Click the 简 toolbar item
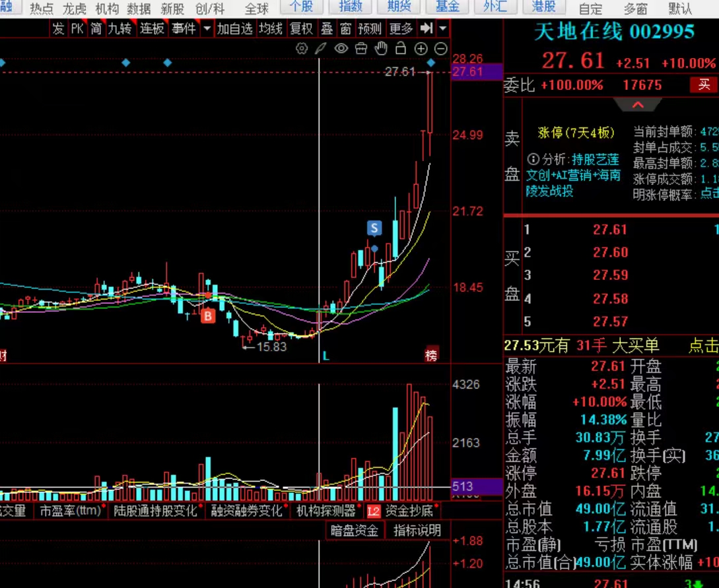Viewport: 719px width, 588px height. click(96, 28)
